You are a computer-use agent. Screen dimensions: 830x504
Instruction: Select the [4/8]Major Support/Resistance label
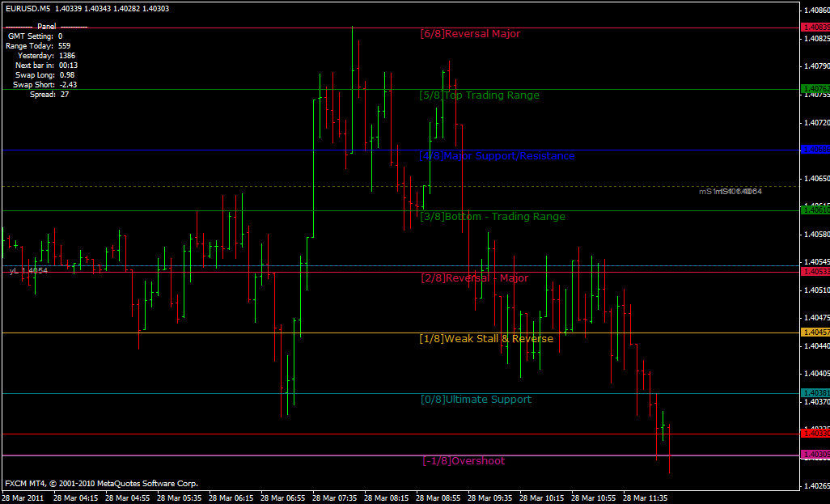[497, 156]
